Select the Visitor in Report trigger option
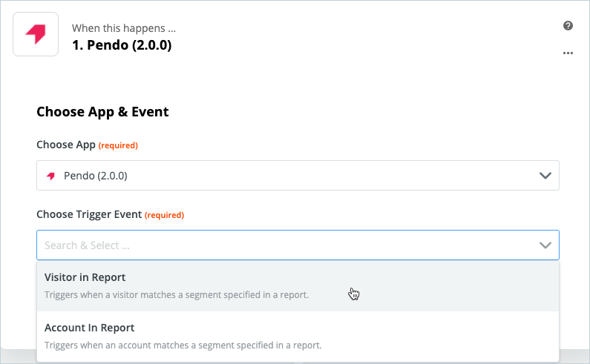Image resolution: width=590 pixels, height=364 pixels. [298, 285]
